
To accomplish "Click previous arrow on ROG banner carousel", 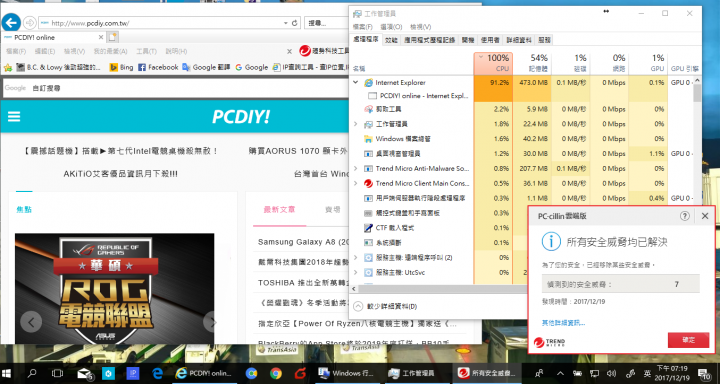I will pyautogui.click(x=31, y=322).
